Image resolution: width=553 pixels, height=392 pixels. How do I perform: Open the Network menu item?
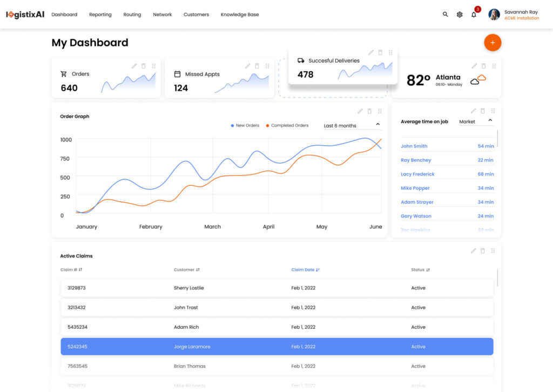[x=162, y=15]
